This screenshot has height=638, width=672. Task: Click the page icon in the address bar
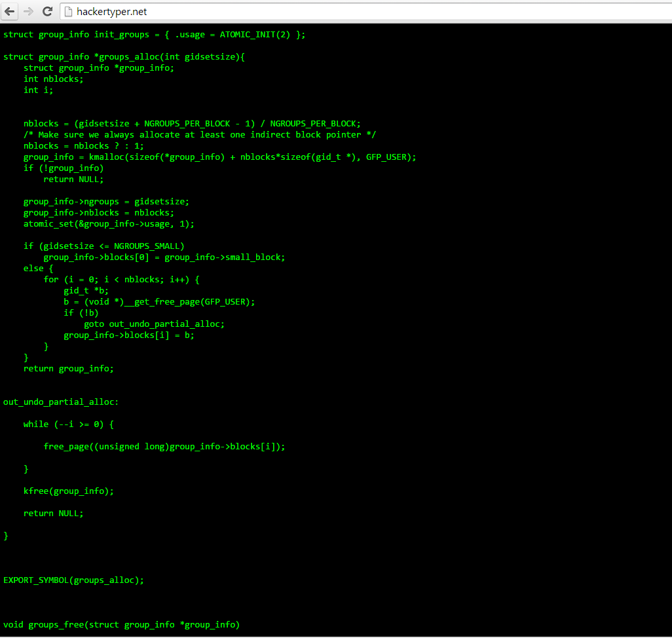pos(67,11)
